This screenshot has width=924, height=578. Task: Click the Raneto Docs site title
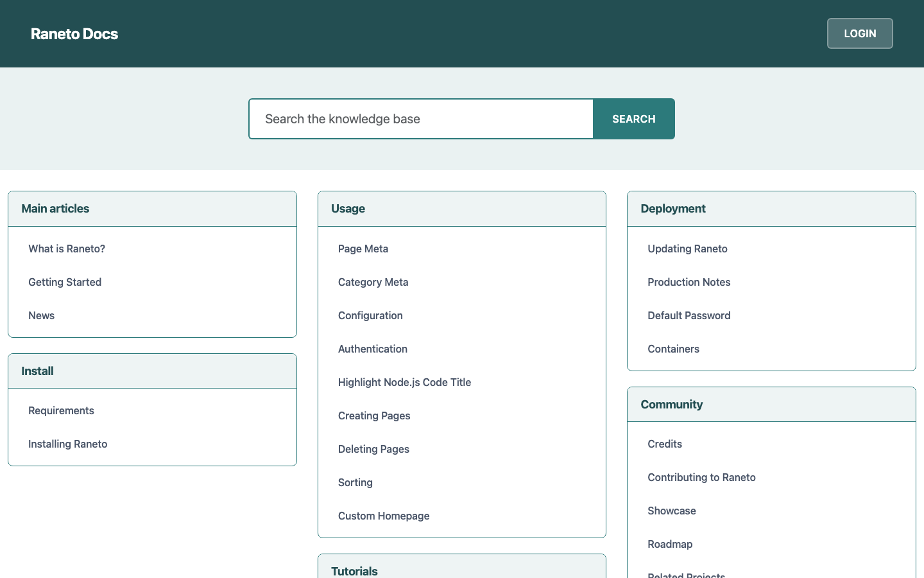coord(74,34)
